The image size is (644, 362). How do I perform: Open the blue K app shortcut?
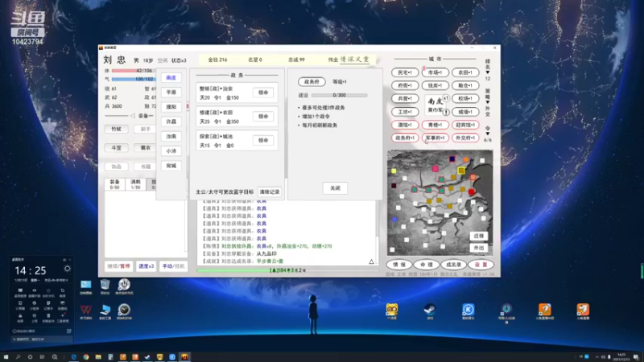[469, 311]
